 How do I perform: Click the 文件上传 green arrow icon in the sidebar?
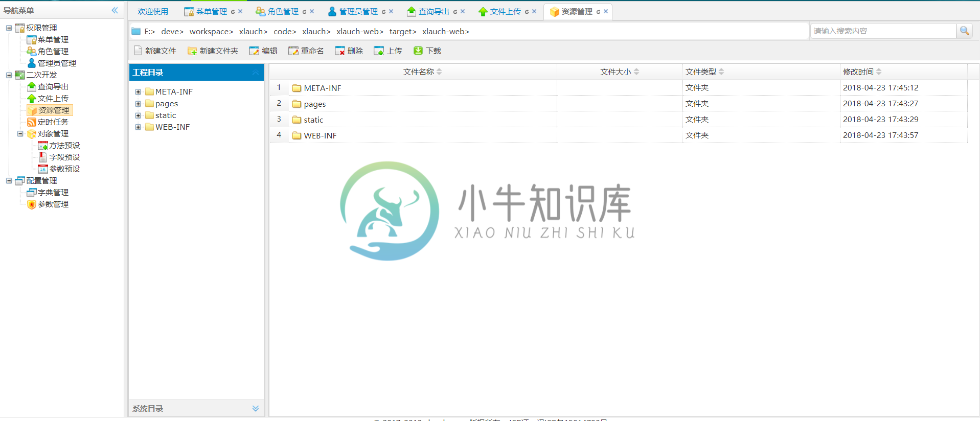pyautogui.click(x=32, y=98)
